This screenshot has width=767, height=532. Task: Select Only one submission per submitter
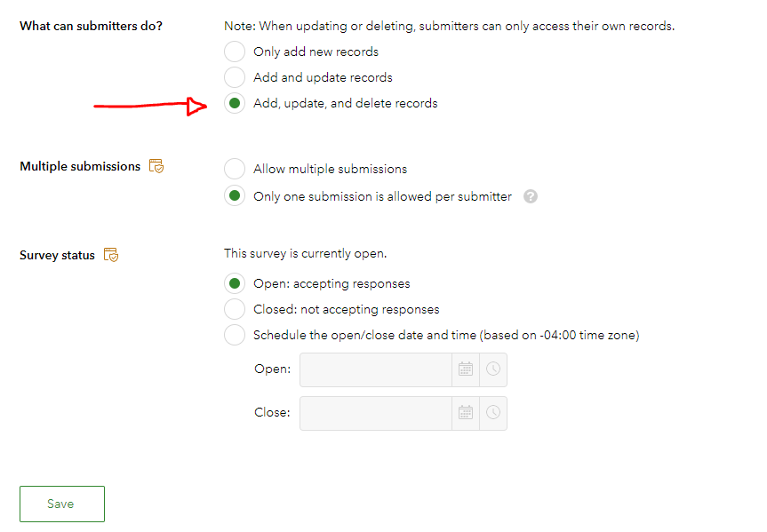point(235,196)
